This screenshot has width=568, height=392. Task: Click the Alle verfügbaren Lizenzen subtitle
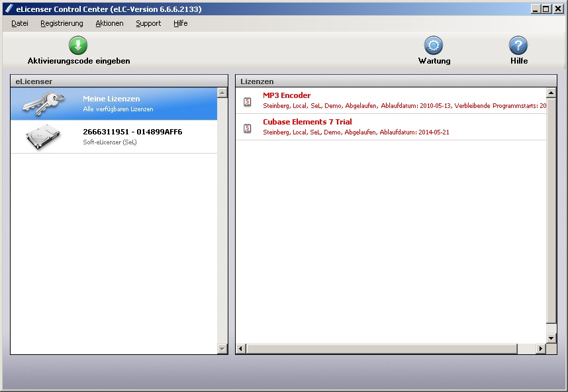(118, 109)
